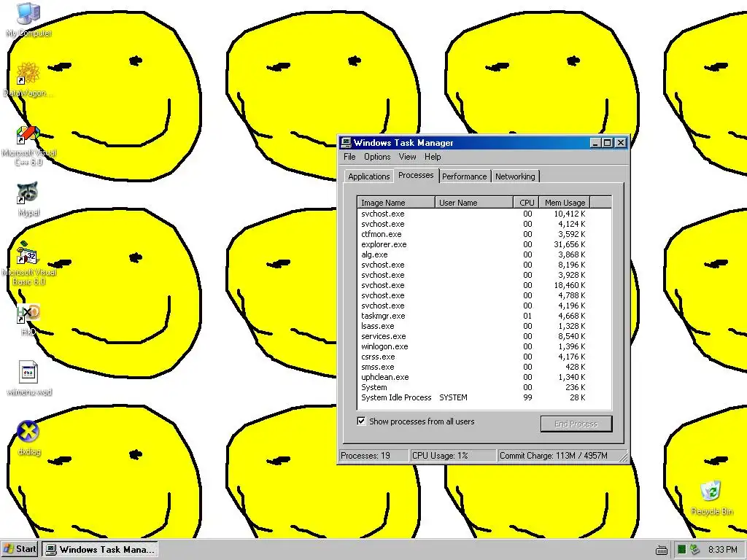Viewport: 747px width, 560px height.
Task: Select the wiimenu.wad file icon
Action: click(x=28, y=378)
